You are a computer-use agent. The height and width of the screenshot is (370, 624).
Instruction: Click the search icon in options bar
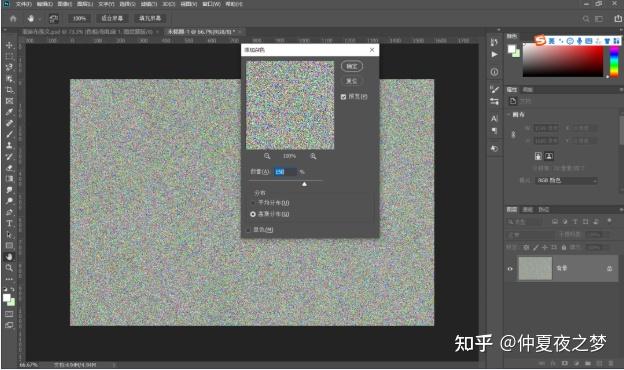586,19
